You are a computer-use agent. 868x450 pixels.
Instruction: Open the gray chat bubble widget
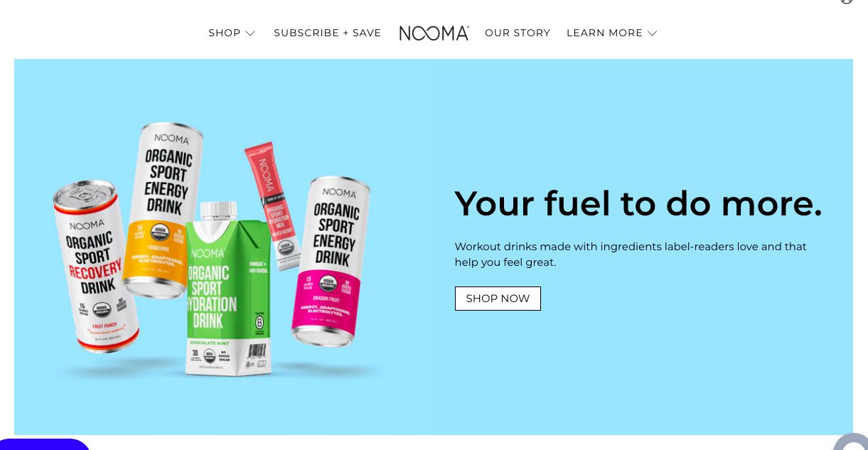click(x=852, y=442)
